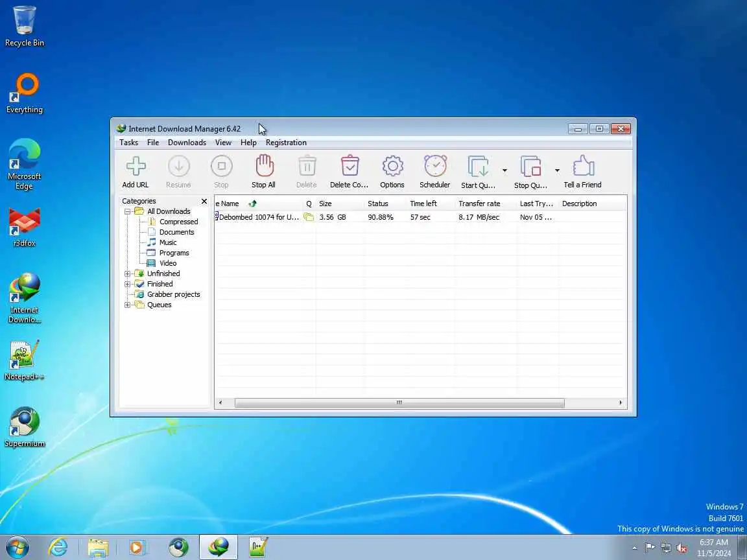Select the Programs category
The width and height of the screenshot is (747, 560).
pyautogui.click(x=174, y=253)
